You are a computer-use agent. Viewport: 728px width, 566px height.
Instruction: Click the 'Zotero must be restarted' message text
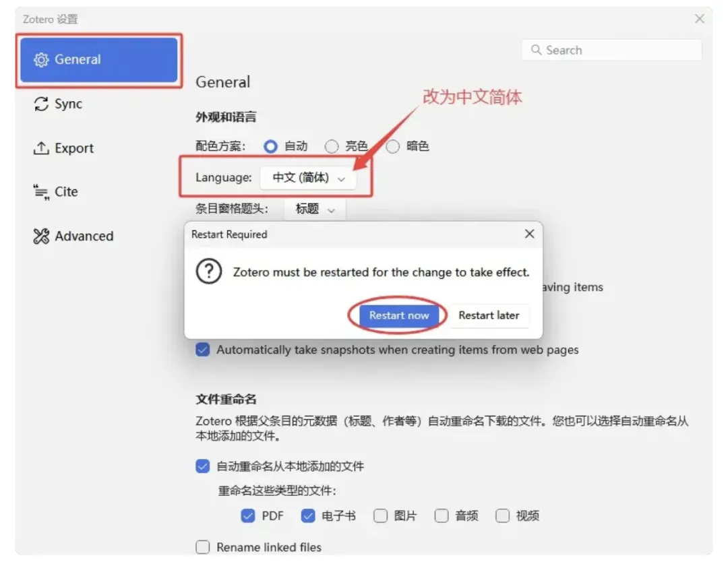381,272
